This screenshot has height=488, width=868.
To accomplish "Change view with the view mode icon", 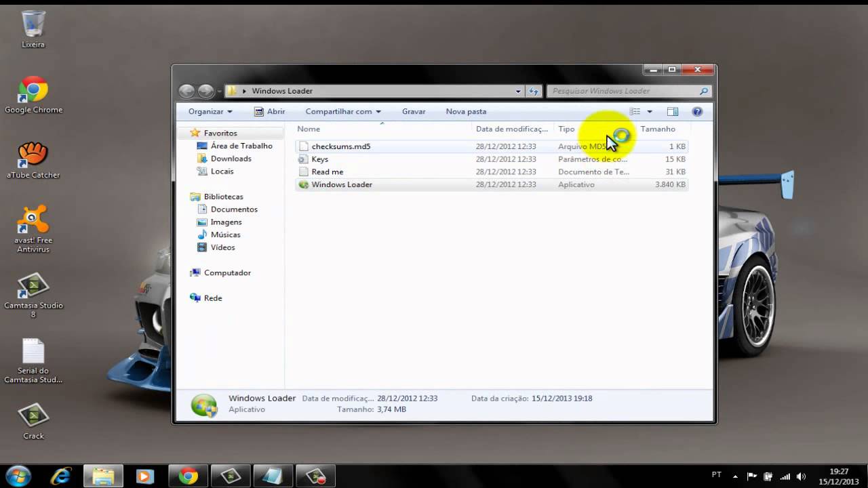I will (635, 112).
